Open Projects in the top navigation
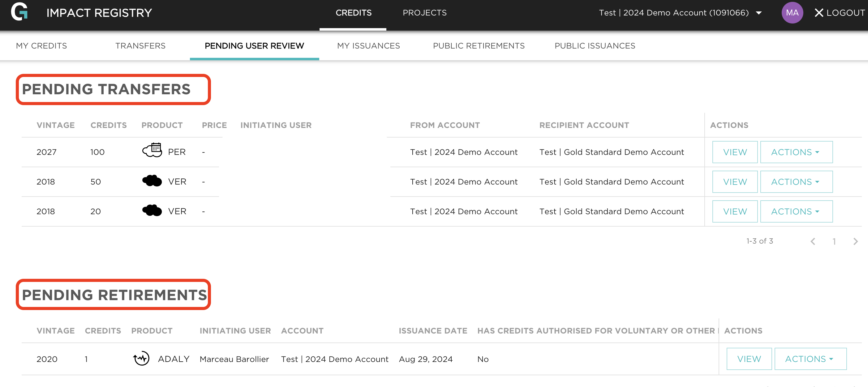The height and width of the screenshot is (387, 868). 424,13
